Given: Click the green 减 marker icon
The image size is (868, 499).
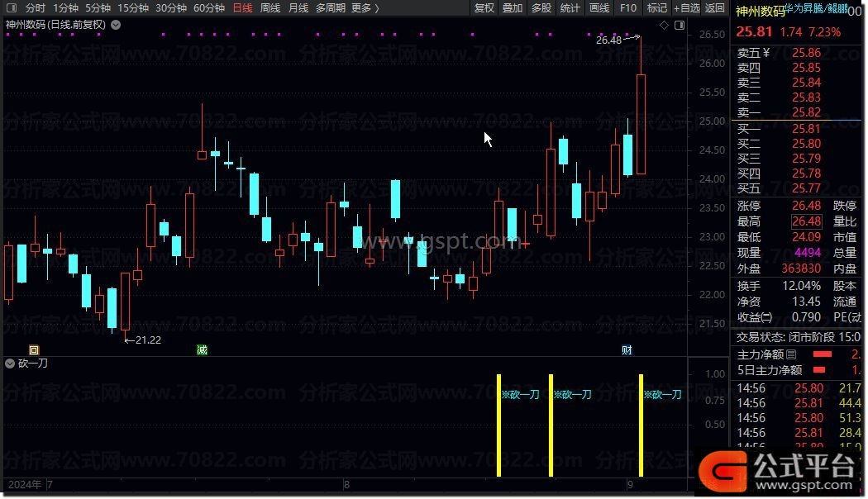Looking at the screenshot, I should 202,349.
